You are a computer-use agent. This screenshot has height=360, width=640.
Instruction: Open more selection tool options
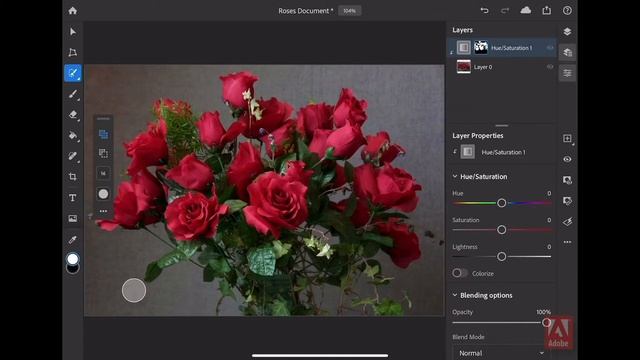103,211
